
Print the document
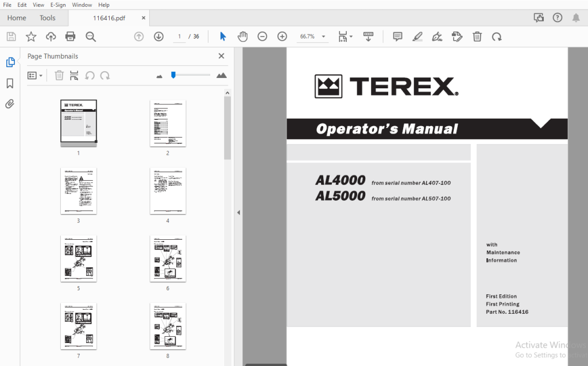tap(70, 37)
